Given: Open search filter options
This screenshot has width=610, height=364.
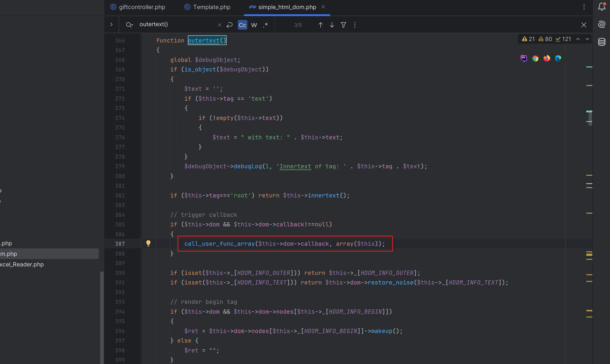Looking at the screenshot, I should coord(343,25).
